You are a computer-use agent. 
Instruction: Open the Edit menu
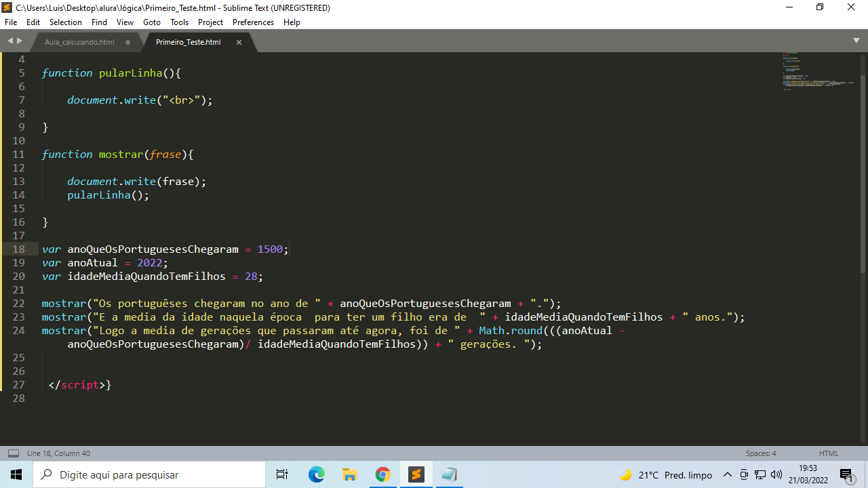click(33, 22)
